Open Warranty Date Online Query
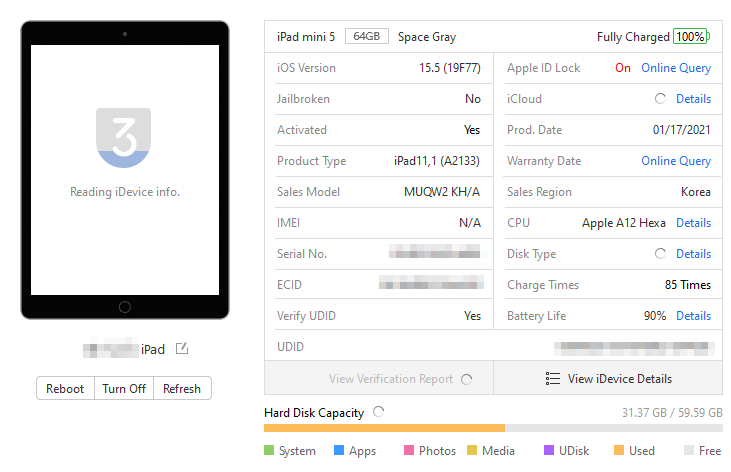Image resolution: width=731 pixels, height=472 pixels. pyautogui.click(x=676, y=161)
